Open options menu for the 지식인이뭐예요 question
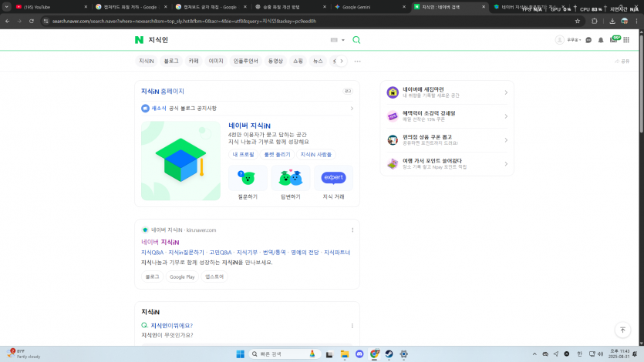644x362 pixels. pyautogui.click(x=352, y=326)
